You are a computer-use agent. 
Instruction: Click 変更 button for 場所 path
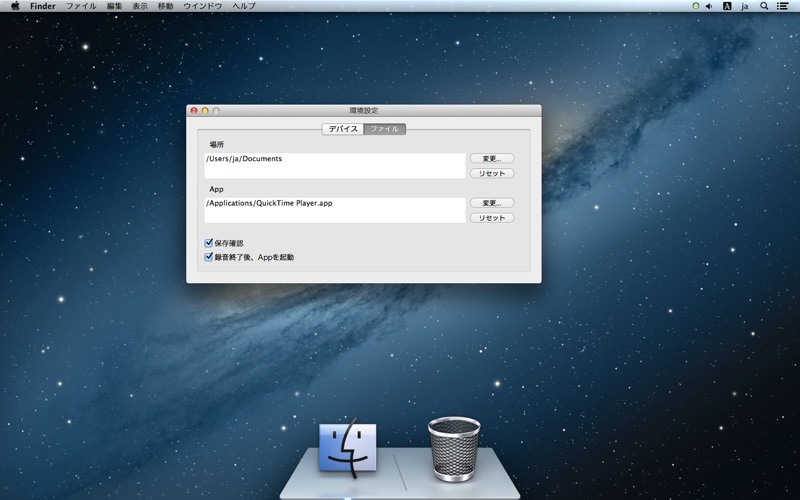pos(492,159)
